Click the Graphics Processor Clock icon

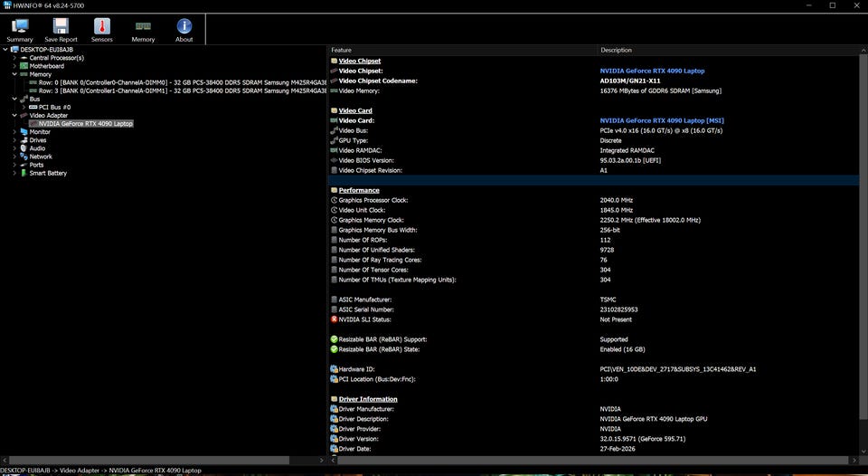click(x=334, y=200)
